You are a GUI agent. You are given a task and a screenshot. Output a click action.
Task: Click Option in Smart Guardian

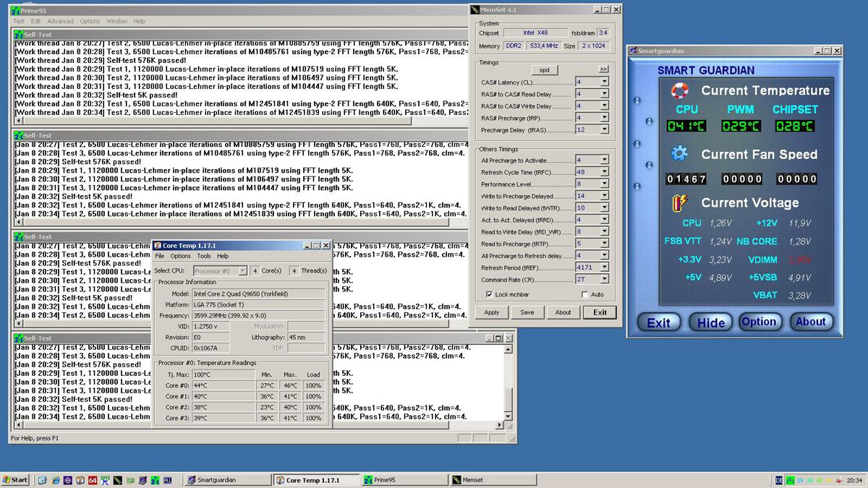pos(759,322)
